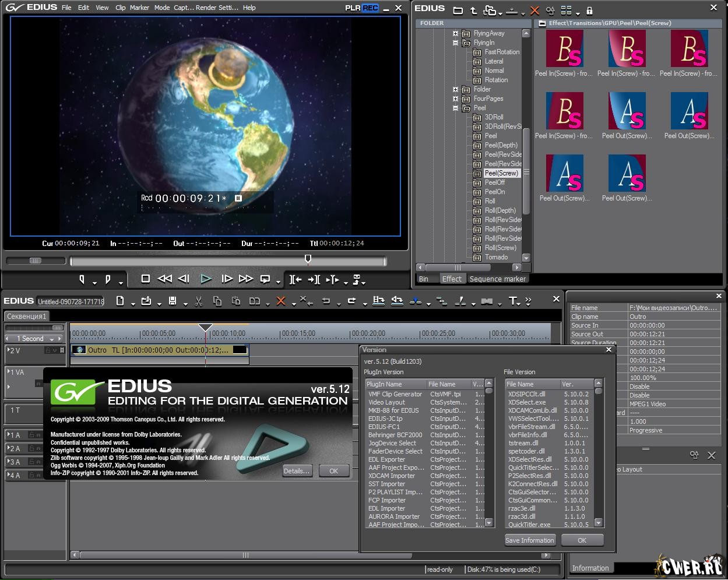Switch to the Sequence marker tab
This screenshot has width=728, height=580.
pyautogui.click(x=497, y=279)
